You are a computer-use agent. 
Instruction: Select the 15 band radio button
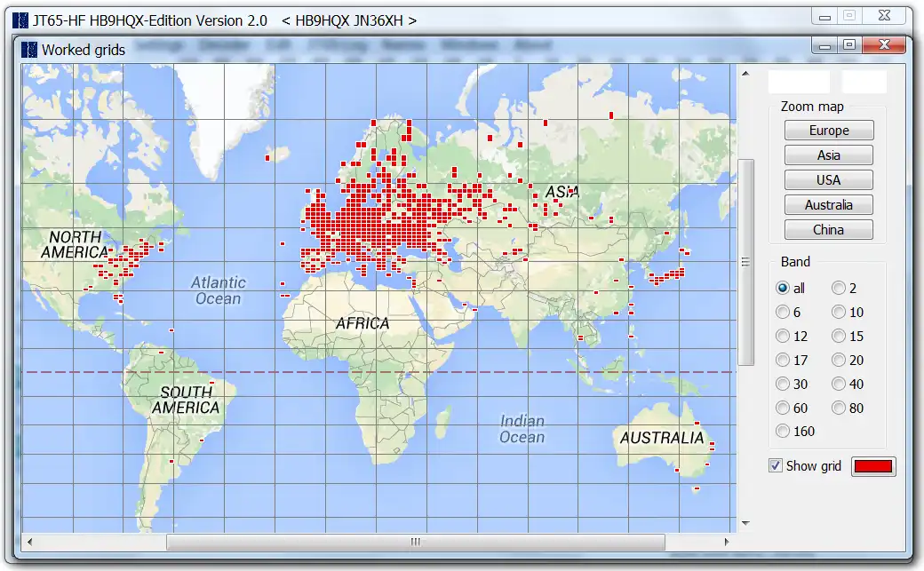click(x=839, y=336)
